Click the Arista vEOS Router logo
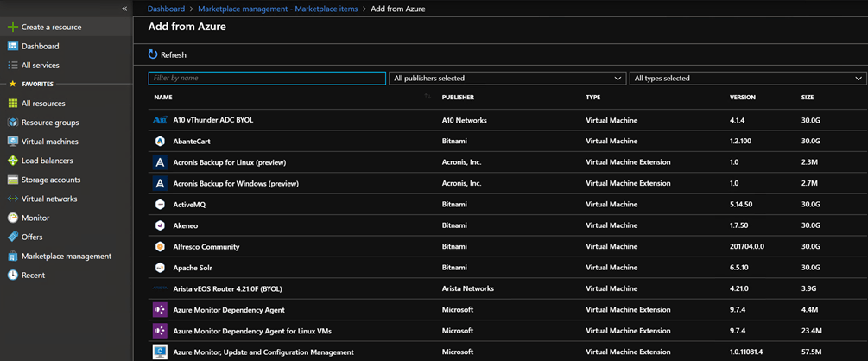 pos(160,288)
